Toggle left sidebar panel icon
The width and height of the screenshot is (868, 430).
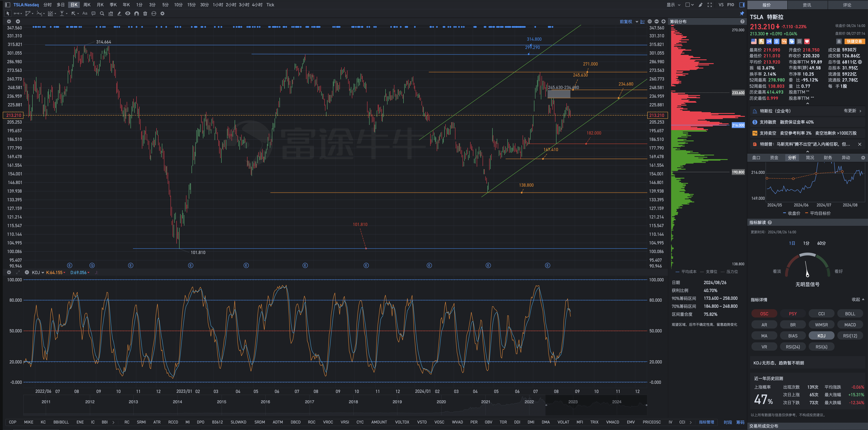[7, 5]
